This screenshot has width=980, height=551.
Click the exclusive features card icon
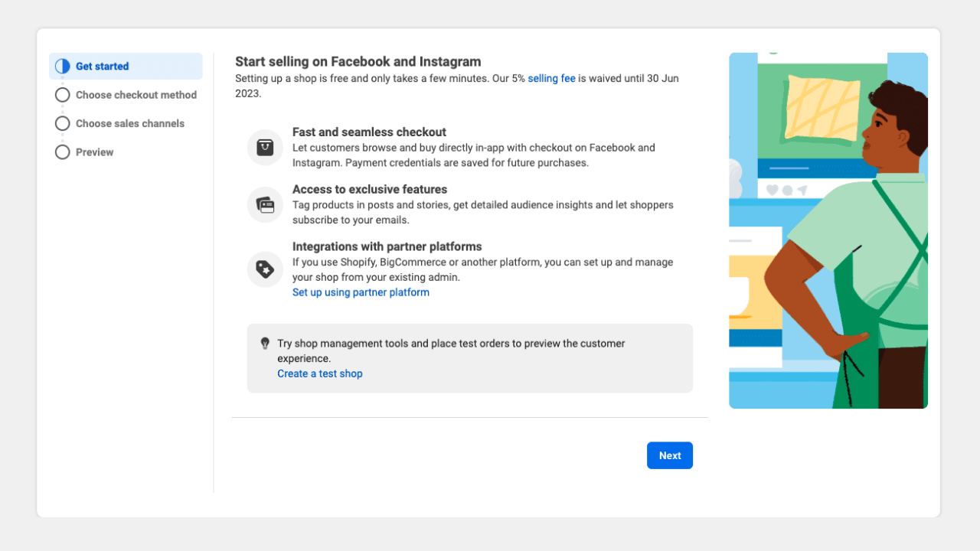pos(265,205)
